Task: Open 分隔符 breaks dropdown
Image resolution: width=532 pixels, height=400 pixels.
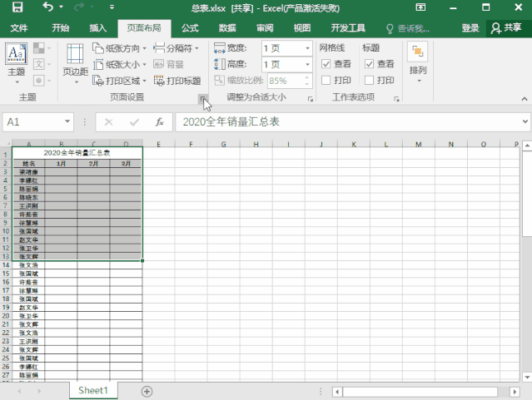Action: 176,48
